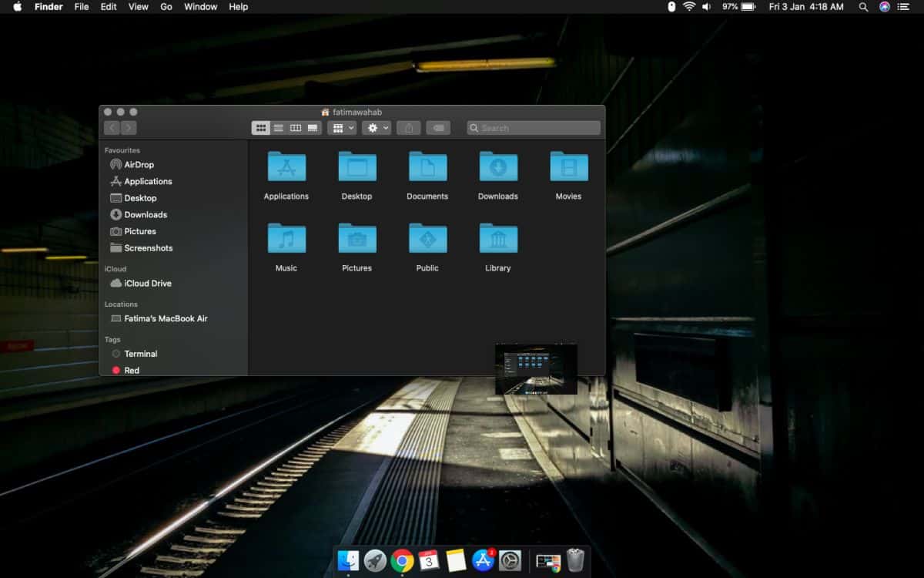Click the Edit Tags toolbar button
The image size is (924, 578).
[x=437, y=128]
